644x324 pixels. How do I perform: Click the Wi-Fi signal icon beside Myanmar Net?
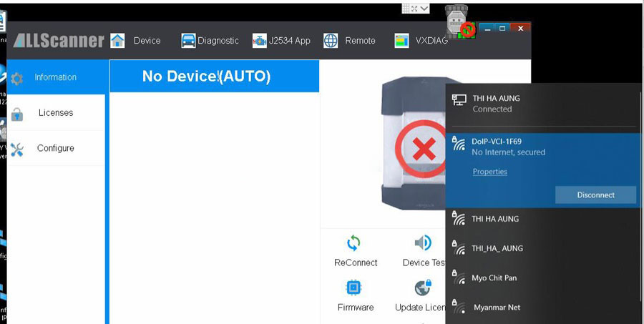click(x=459, y=307)
